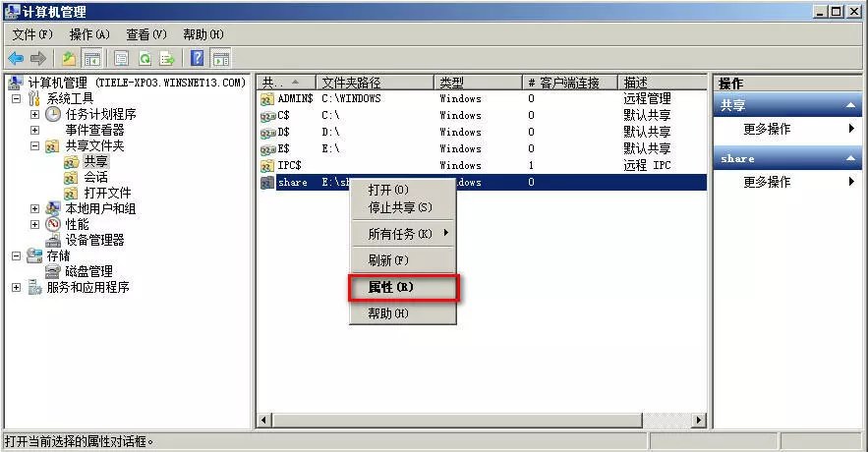Select 会话 under 共享文件夹
Screen dimensions: 868x452
(95, 177)
